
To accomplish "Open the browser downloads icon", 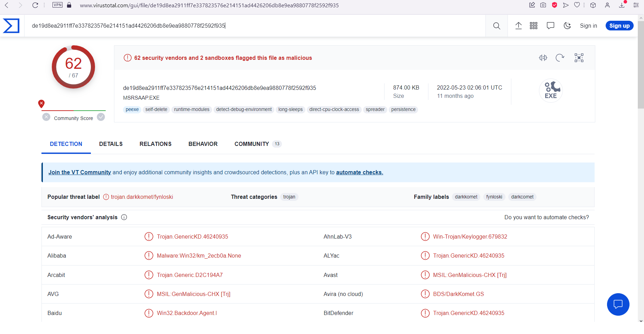I will [622, 5].
